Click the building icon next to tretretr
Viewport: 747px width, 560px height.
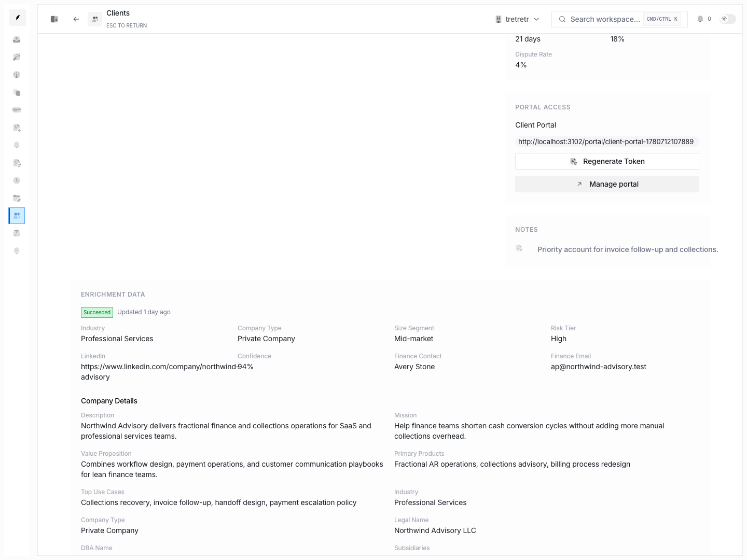(x=499, y=19)
